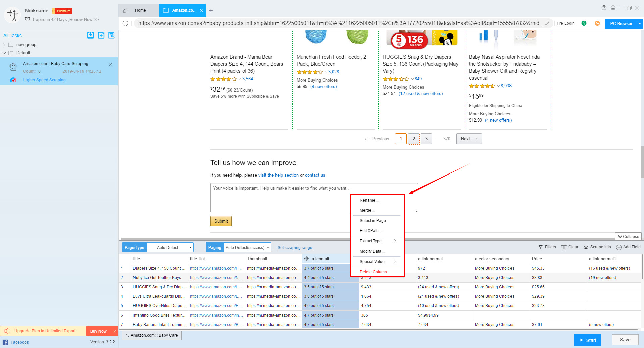This screenshot has height=348, width=644.
Task: Expand the new group folder
Action: (4, 45)
